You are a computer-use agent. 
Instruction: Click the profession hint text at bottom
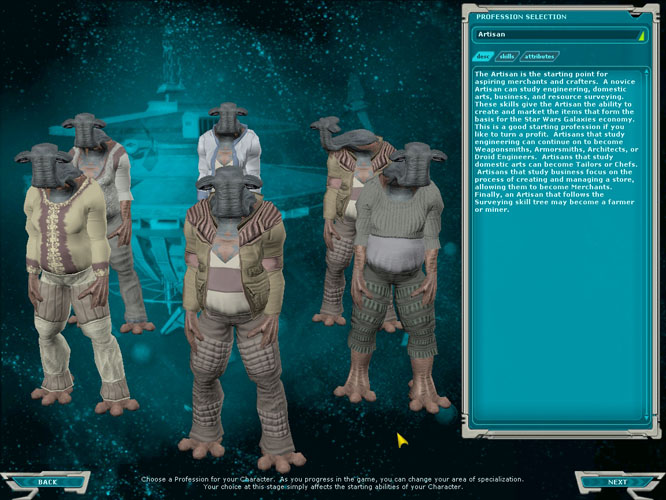tap(332, 482)
